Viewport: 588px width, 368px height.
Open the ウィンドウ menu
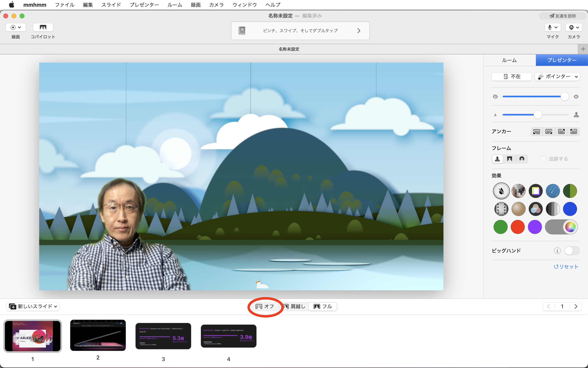[x=244, y=5]
